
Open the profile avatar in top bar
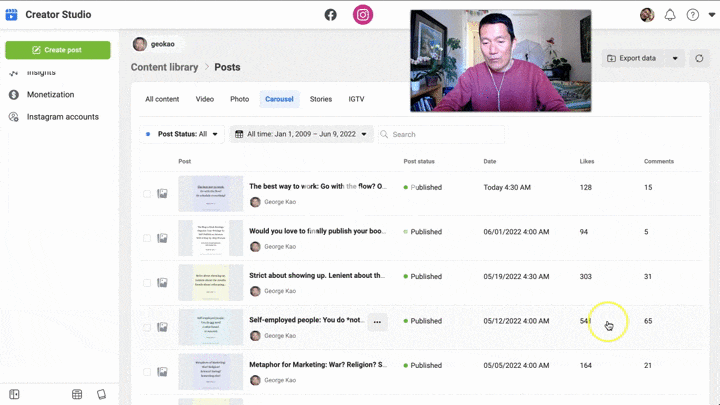pyautogui.click(x=647, y=15)
